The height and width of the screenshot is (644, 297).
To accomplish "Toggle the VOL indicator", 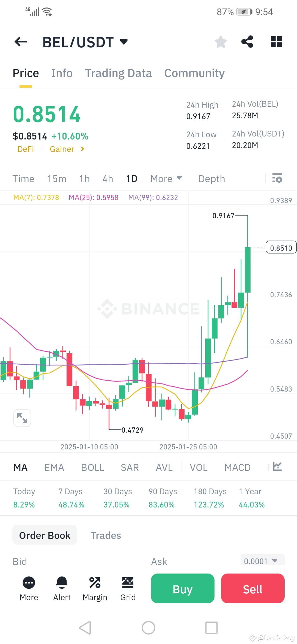I will click(199, 467).
